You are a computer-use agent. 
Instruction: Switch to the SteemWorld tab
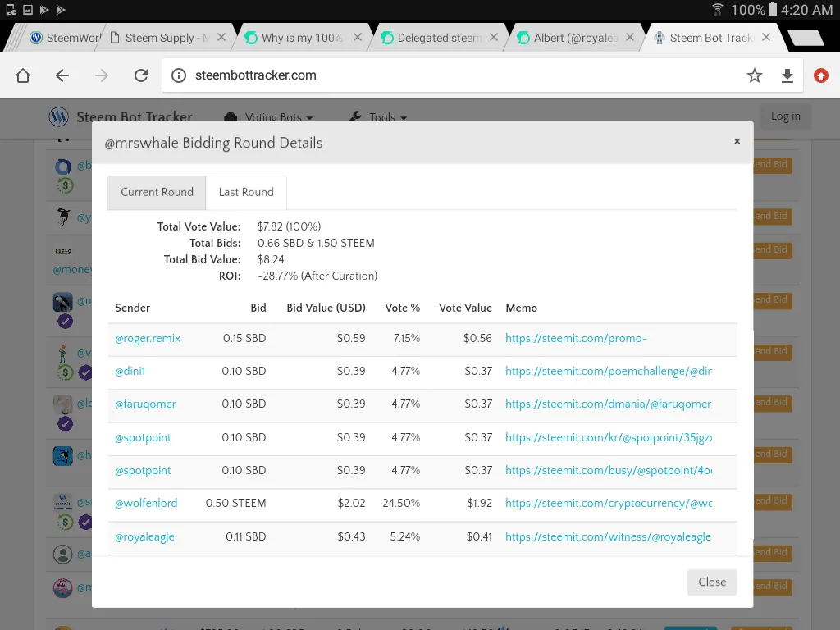[64, 38]
